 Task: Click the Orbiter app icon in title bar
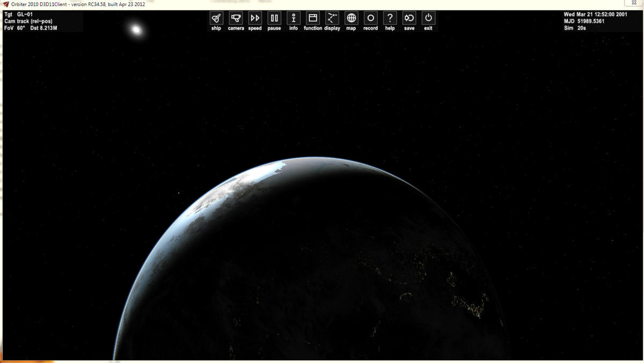point(6,4)
